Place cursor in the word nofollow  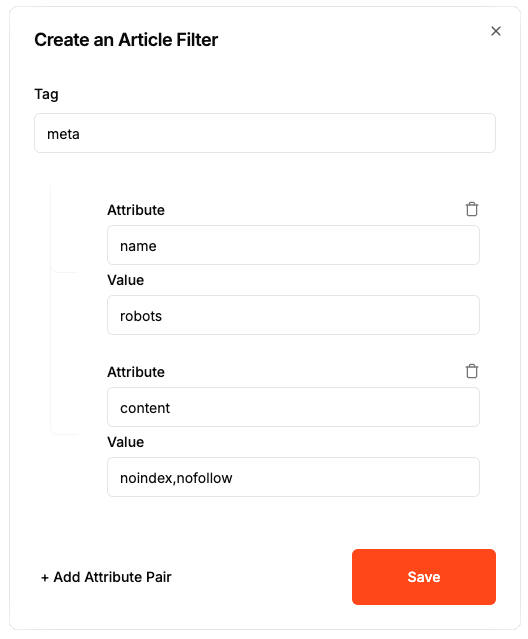[x=204, y=478]
